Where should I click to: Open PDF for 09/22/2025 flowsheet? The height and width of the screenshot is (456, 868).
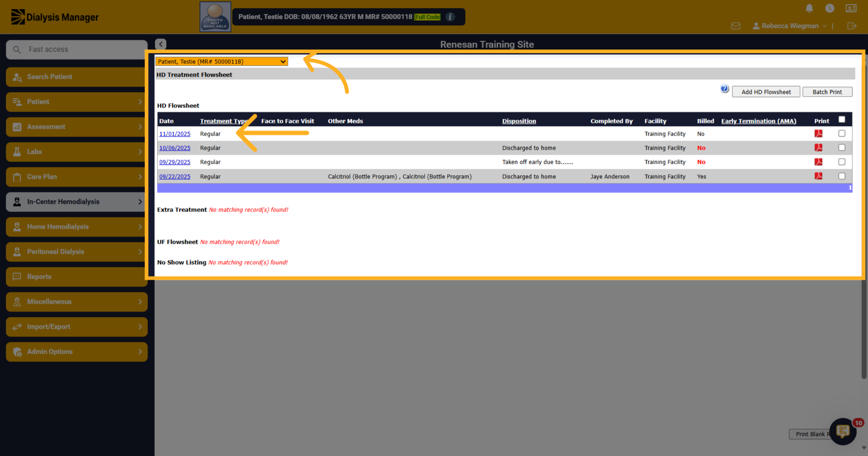tap(818, 176)
